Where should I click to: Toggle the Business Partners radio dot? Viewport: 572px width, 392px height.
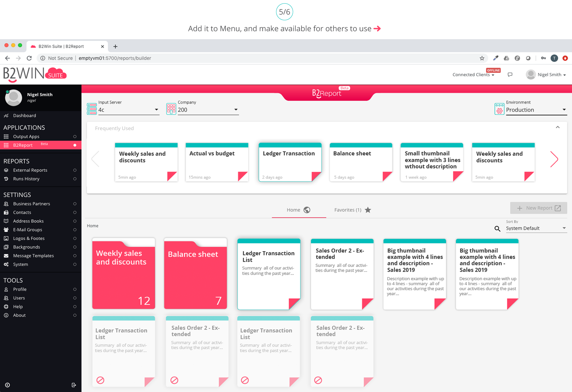pos(75,204)
